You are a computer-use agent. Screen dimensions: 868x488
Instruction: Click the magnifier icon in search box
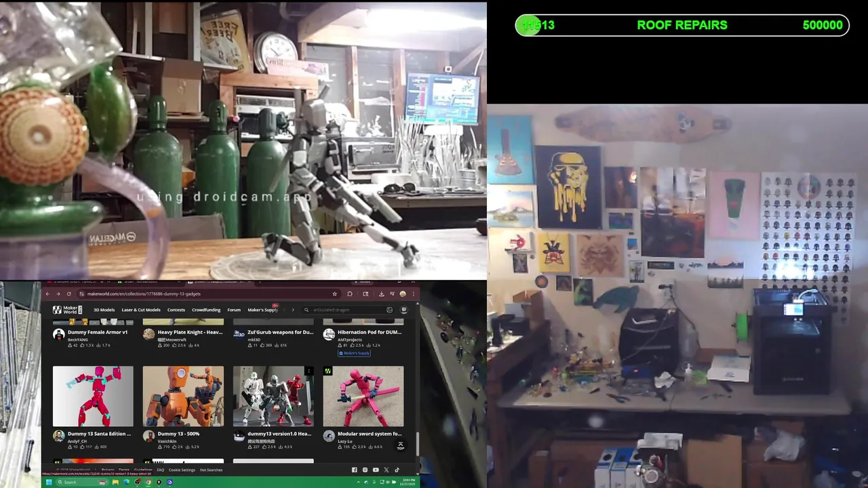[307, 310]
